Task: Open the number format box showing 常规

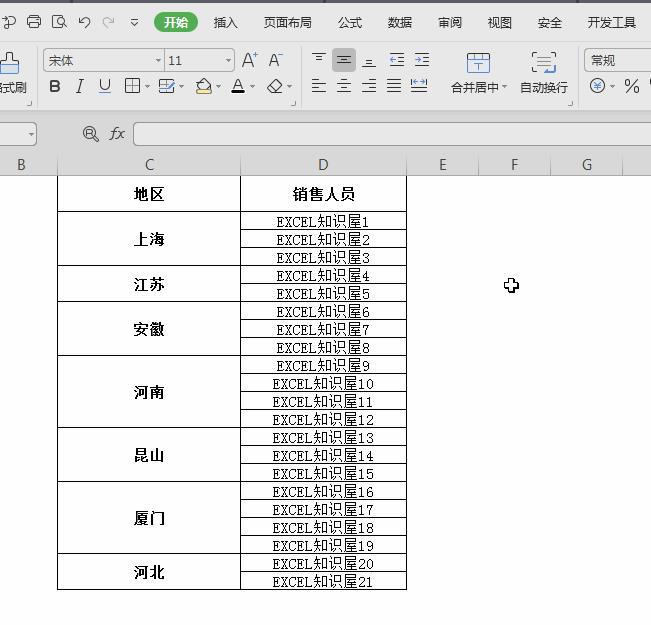Action: pos(618,61)
